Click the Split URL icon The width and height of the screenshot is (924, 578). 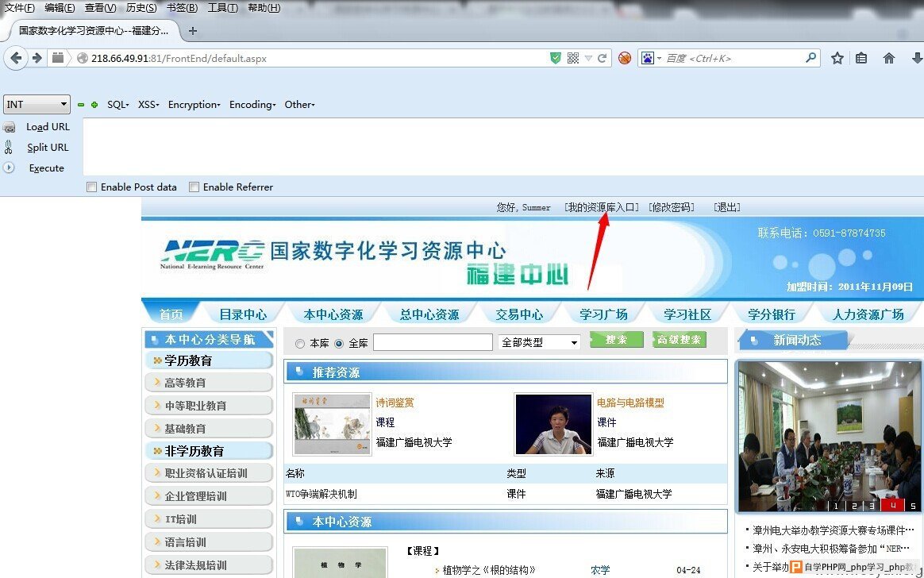[x=8, y=147]
